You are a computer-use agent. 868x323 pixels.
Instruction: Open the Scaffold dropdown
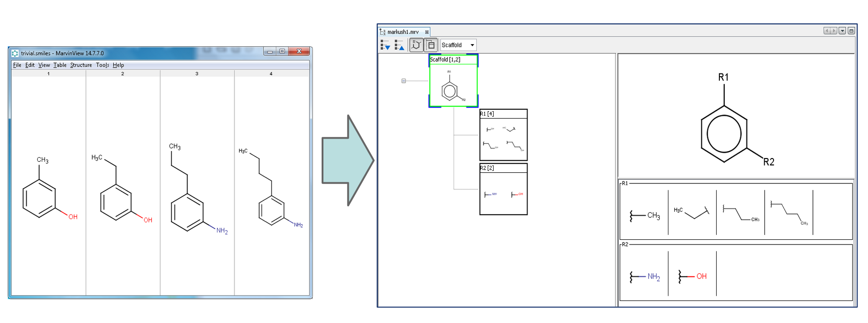click(x=458, y=45)
